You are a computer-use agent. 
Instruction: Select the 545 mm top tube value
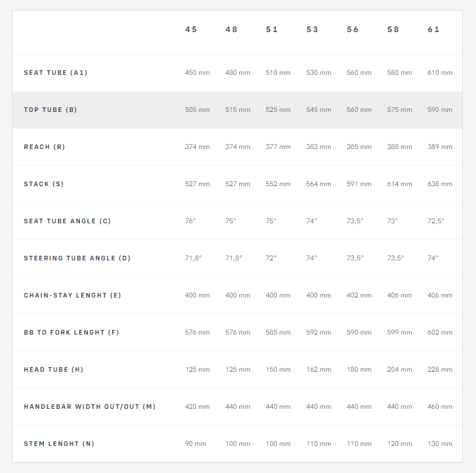coord(319,110)
